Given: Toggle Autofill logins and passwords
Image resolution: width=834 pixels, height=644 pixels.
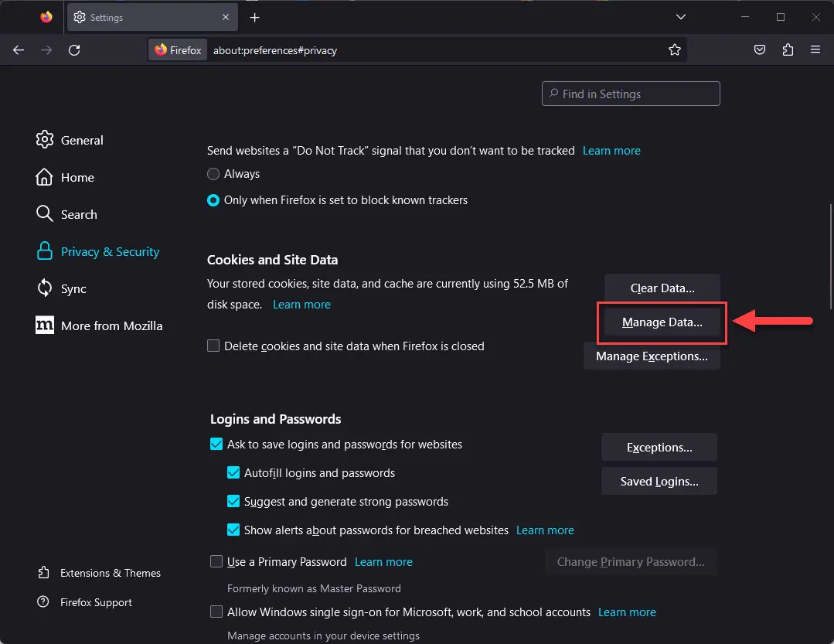Looking at the screenshot, I should 233,473.
